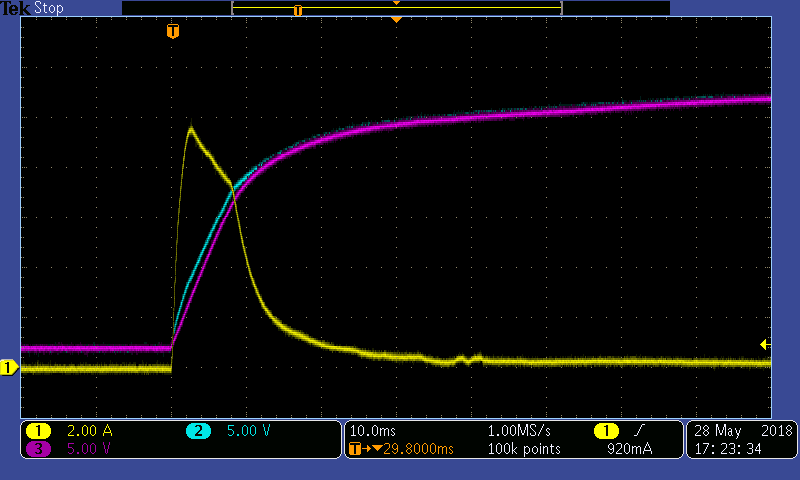This screenshot has height=480, width=800.
Task: Click the 1.00MS/s sample rate readout
Action: pos(519,431)
